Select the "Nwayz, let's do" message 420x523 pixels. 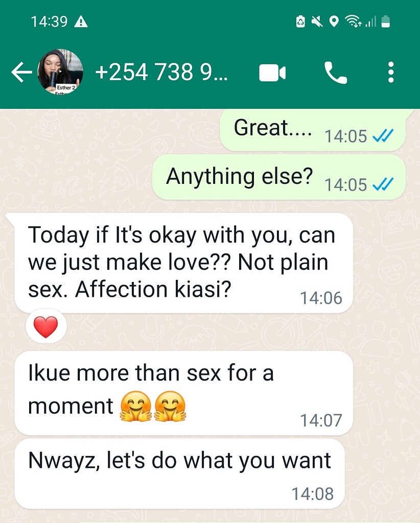click(179, 473)
